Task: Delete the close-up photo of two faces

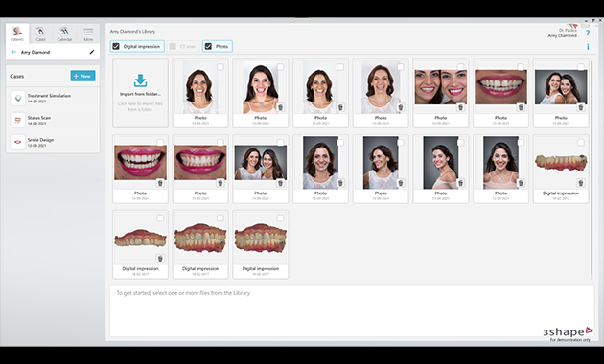Action: 461,107
